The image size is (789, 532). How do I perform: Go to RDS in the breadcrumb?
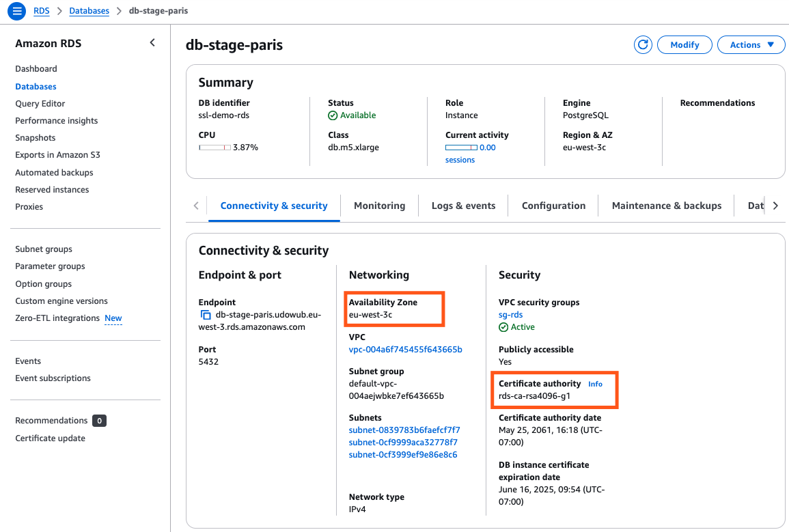[41, 10]
